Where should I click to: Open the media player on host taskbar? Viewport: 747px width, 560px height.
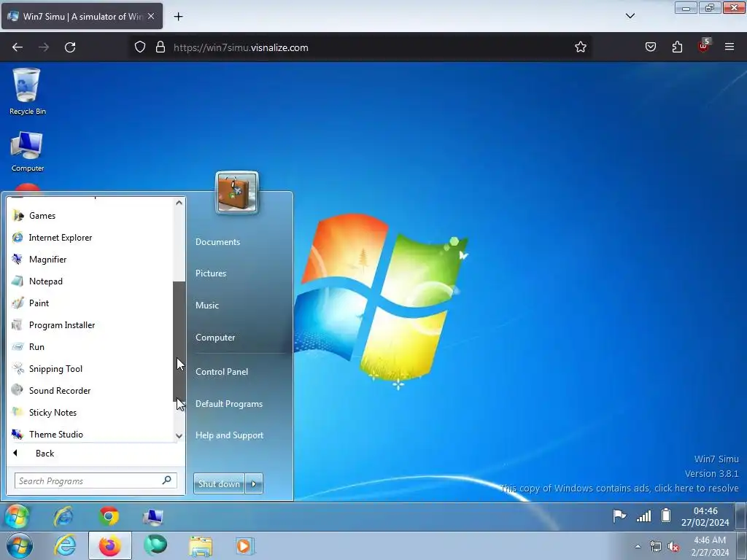(x=245, y=546)
